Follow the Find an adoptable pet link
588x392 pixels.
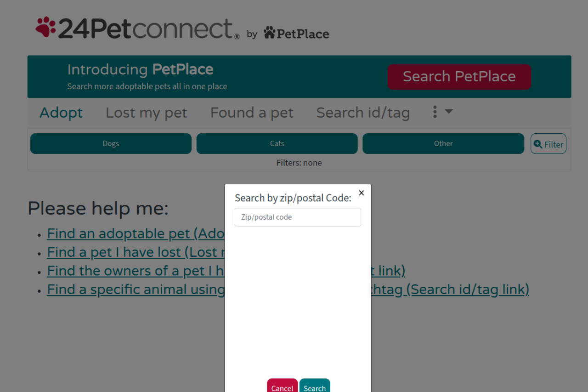(x=136, y=234)
